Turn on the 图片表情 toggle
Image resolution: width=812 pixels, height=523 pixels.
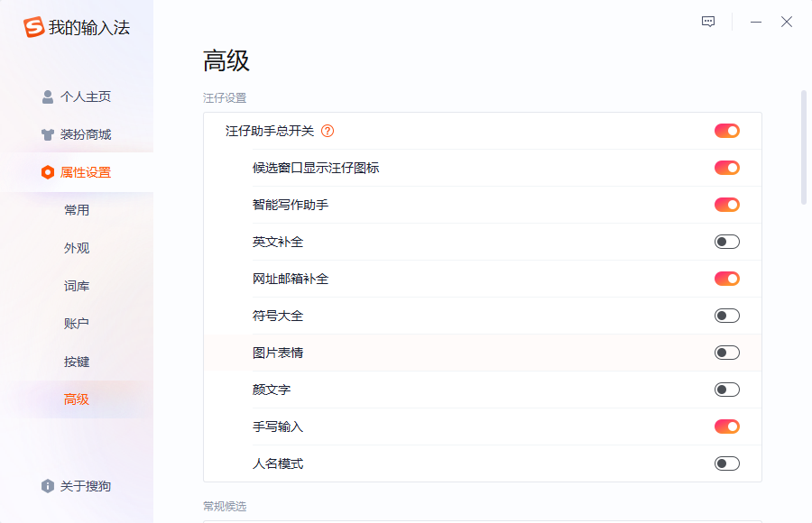coord(727,353)
